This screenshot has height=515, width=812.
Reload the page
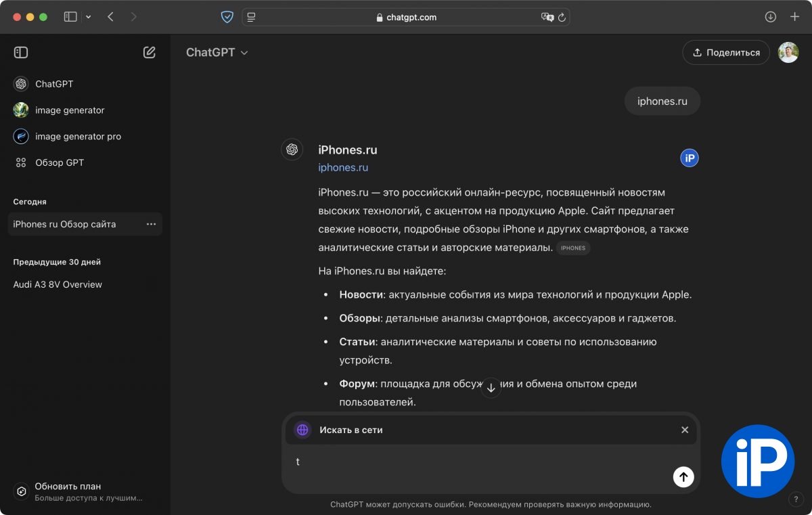tap(562, 17)
